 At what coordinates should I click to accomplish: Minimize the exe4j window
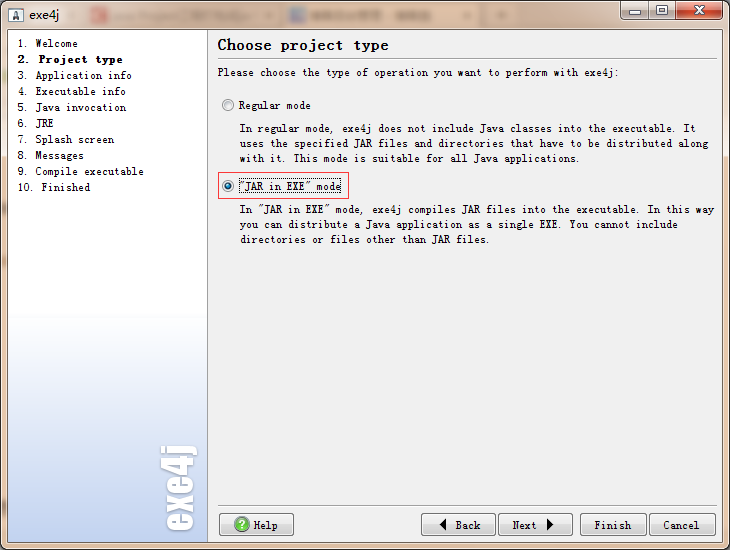(636, 10)
